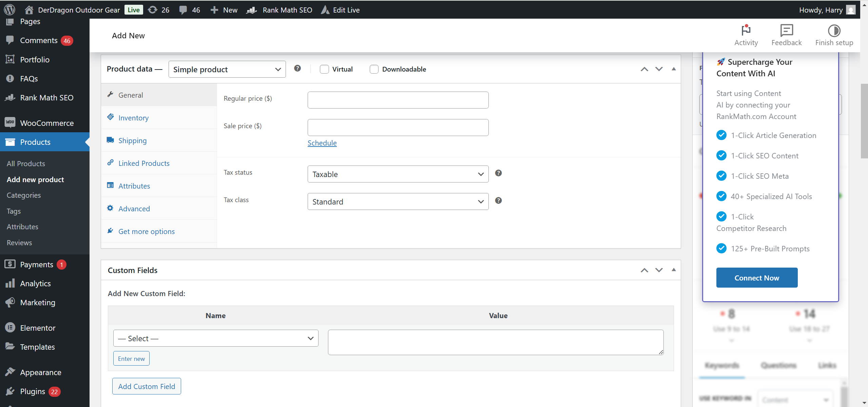
Task: Collapse the Custom Fields panel triangle
Action: (674, 270)
